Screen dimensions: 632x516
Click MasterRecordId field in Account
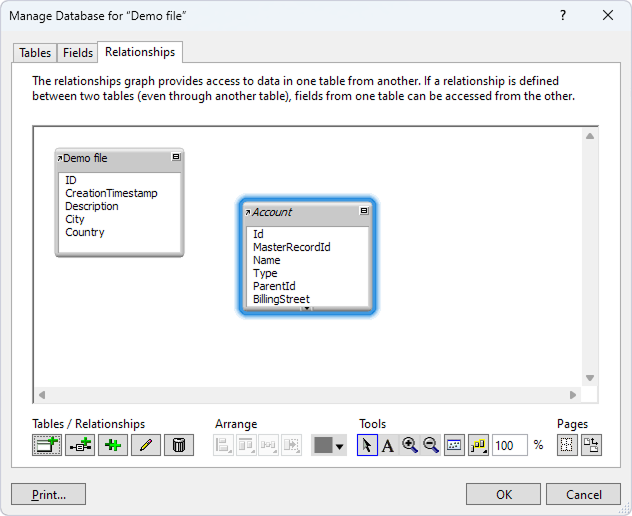291,247
